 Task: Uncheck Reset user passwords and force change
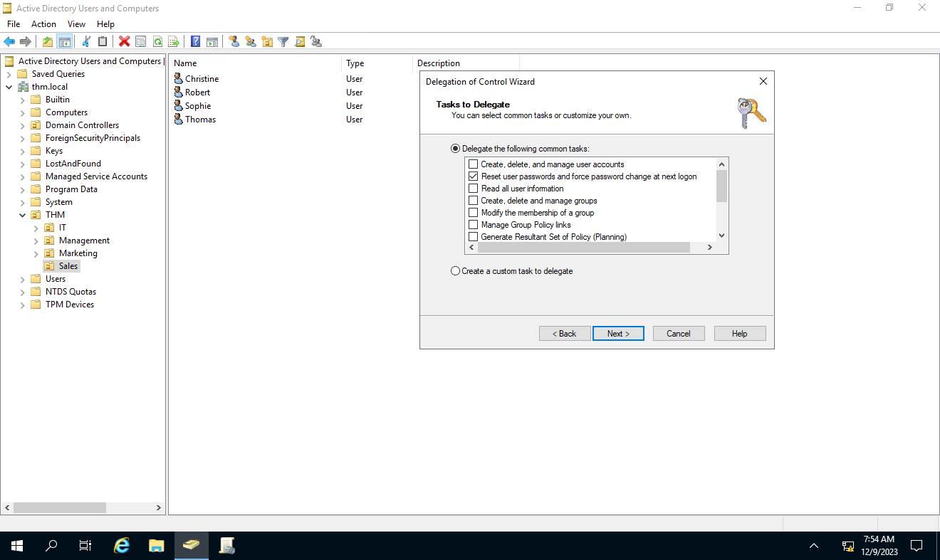click(474, 176)
